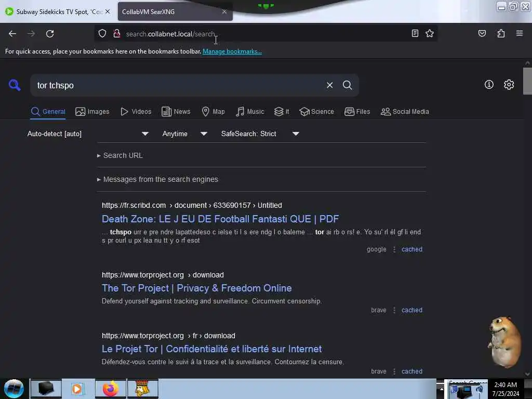Go forward using the browser forward arrow
The width and height of the screenshot is (532, 399).
point(31,34)
